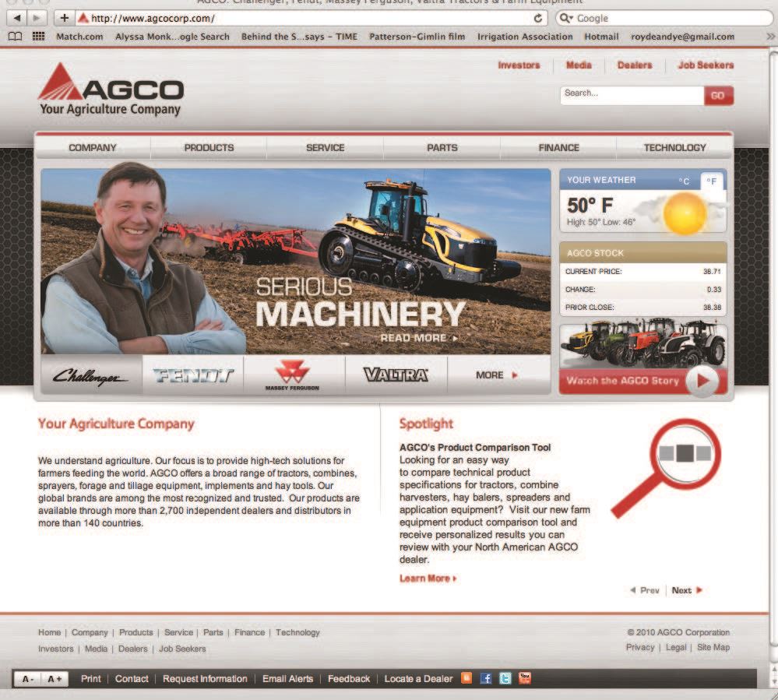Click the Investors link at top
The width and height of the screenshot is (778, 700).
click(519, 65)
